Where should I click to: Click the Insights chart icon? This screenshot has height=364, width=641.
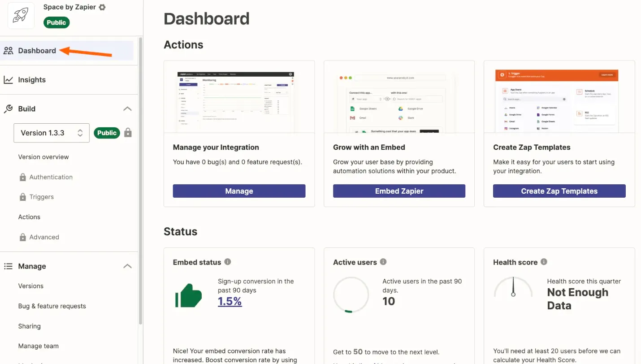tap(9, 80)
